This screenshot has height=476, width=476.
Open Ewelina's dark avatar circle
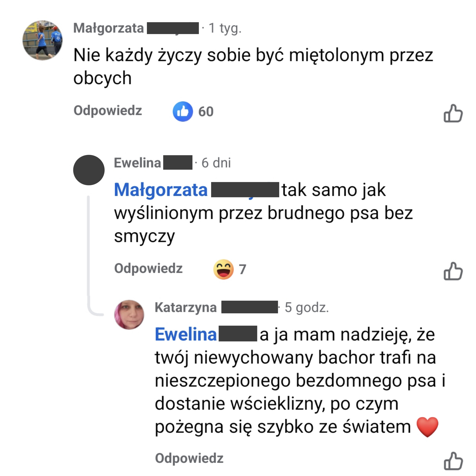[89, 170]
